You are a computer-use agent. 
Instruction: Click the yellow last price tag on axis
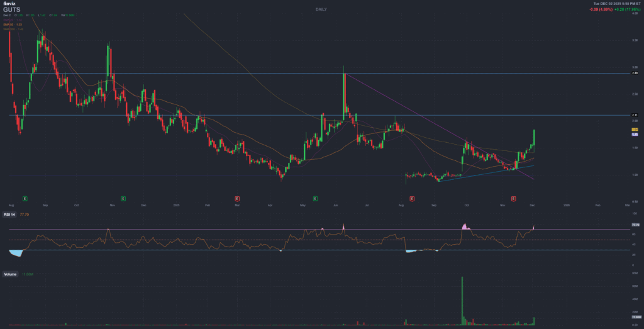[x=635, y=129]
